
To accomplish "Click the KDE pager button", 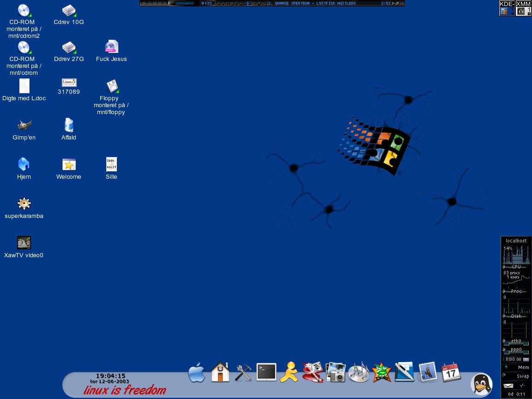I will [x=507, y=8].
